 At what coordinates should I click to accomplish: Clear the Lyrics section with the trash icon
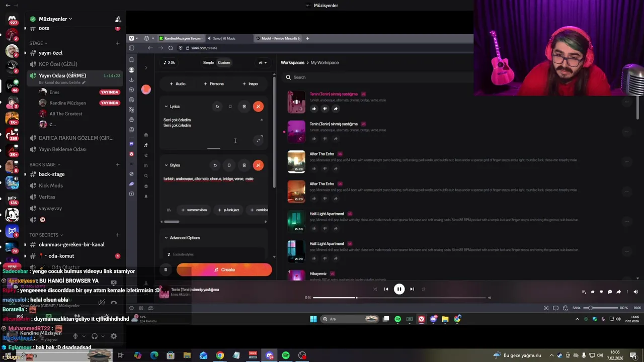(x=244, y=107)
